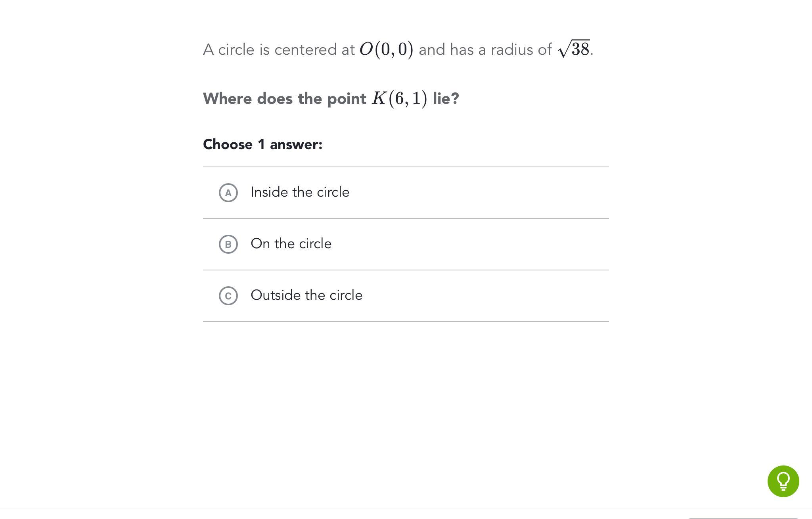Select radio option C
The width and height of the screenshot is (812, 519).
(x=228, y=296)
